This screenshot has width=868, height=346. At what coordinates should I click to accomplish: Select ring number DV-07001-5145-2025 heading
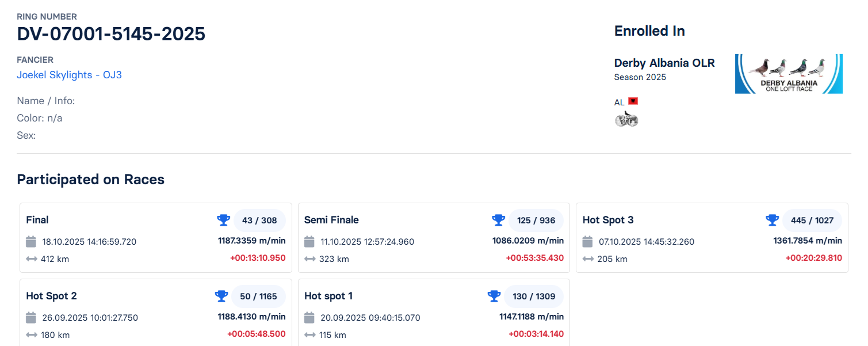(111, 34)
